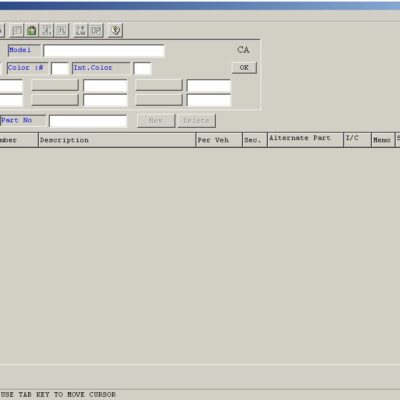Click upper input field below Int.Color label
This screenshot has height=400, width=400.
(x=105, y=85)
